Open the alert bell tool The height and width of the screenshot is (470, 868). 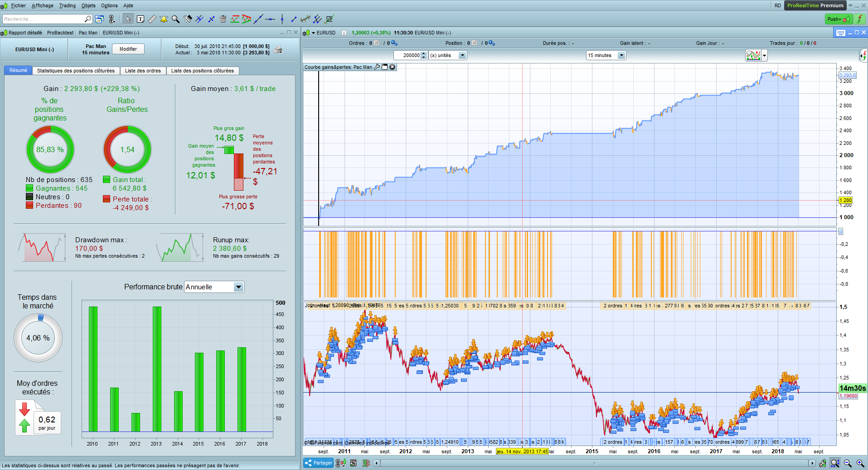coord(164,19)
